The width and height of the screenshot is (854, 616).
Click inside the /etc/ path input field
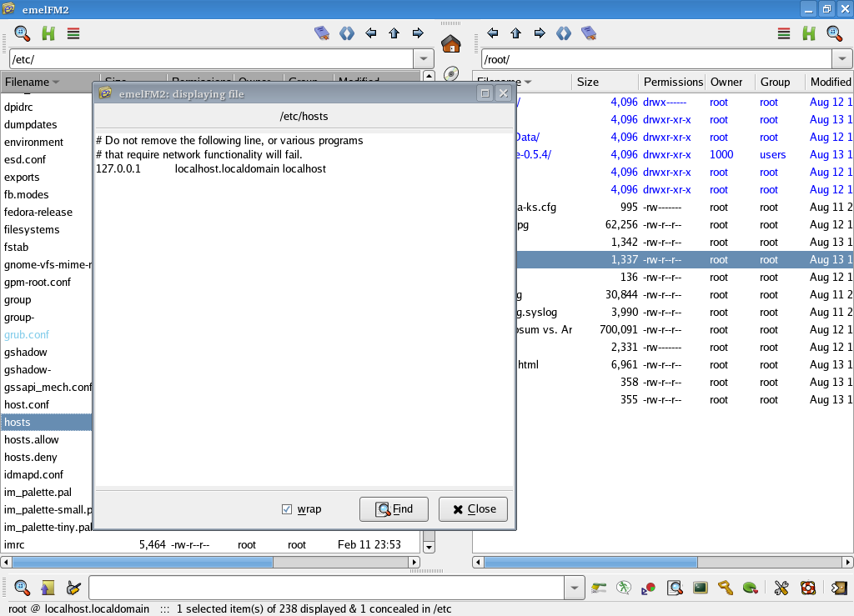tap(211, 59)
